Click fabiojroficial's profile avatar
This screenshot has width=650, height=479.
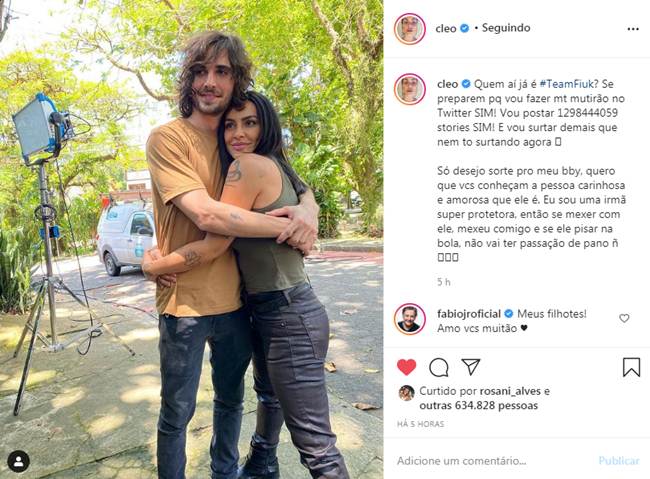pos(410,319)
